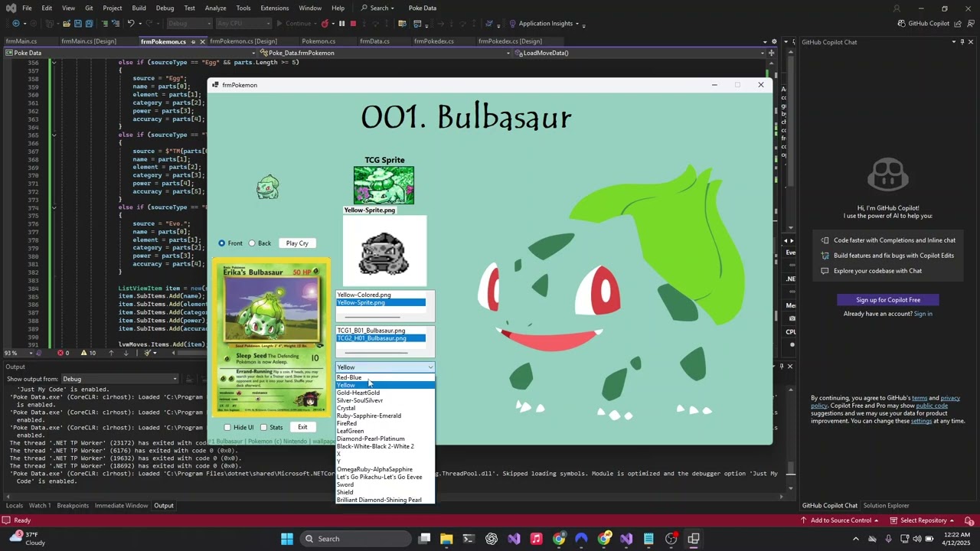Viewport: 980px width, 551px height.
Task: Click the GitHub Copilot badge in title bar
Action: pyautogui.click(x=923, y=24)
